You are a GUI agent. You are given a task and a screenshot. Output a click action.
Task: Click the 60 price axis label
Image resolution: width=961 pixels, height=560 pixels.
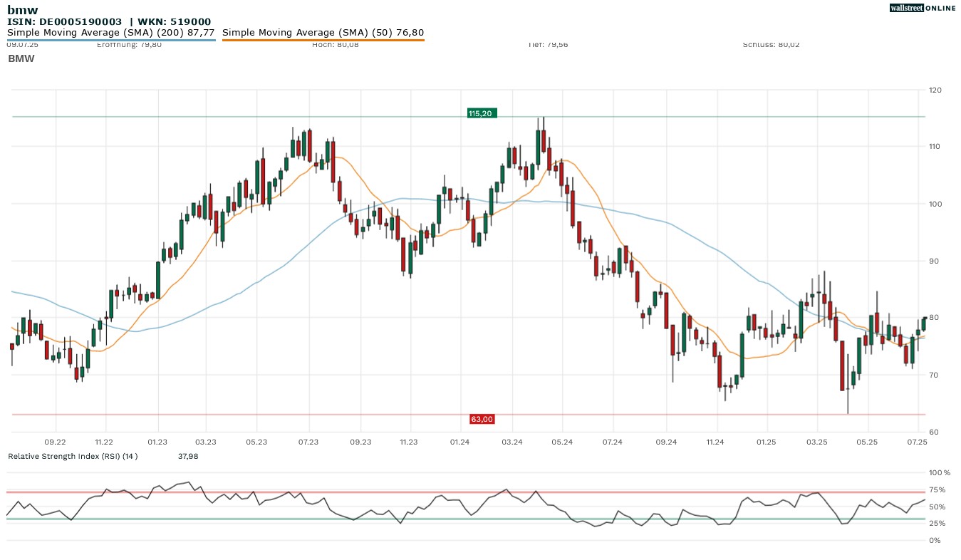pyautogui.click(x=934, y=432)
